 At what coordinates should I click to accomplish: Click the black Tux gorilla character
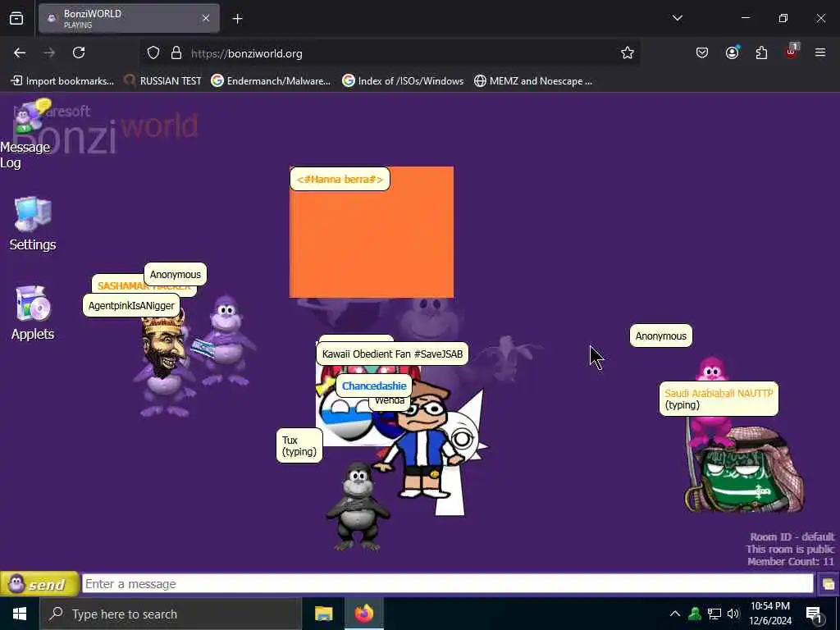pyautogui.click(x=358, y=506)
